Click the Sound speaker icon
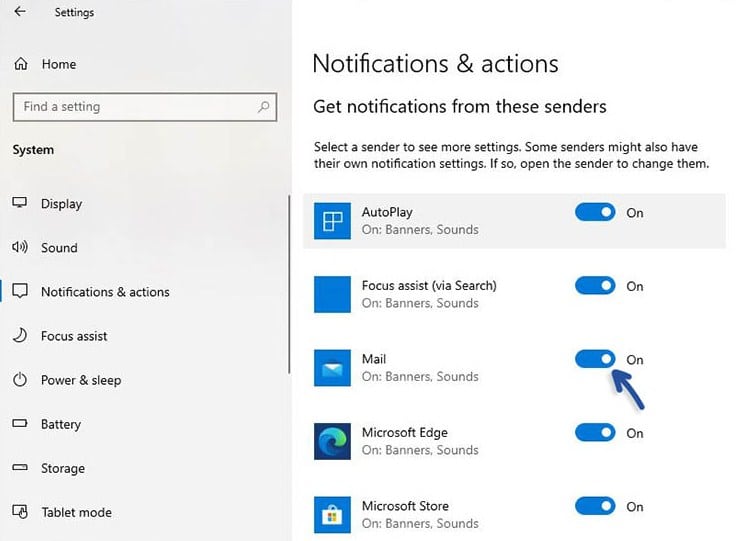This screenshot has width=737, height=541. [x=20, y=247]
